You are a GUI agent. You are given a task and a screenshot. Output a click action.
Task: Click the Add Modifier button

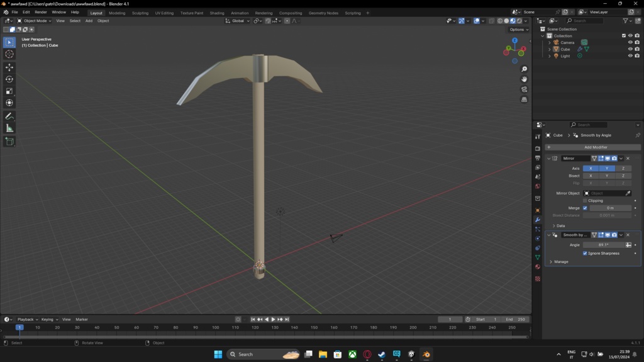(592, 147)
